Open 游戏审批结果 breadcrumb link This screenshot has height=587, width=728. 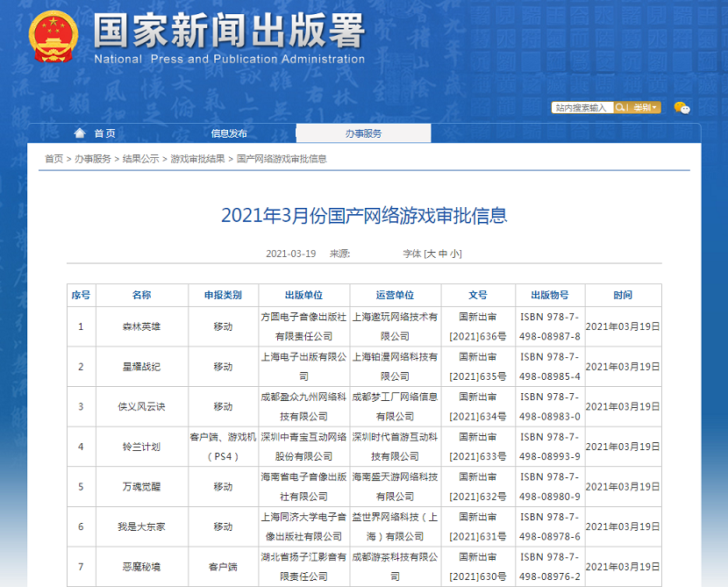[197, 159]
